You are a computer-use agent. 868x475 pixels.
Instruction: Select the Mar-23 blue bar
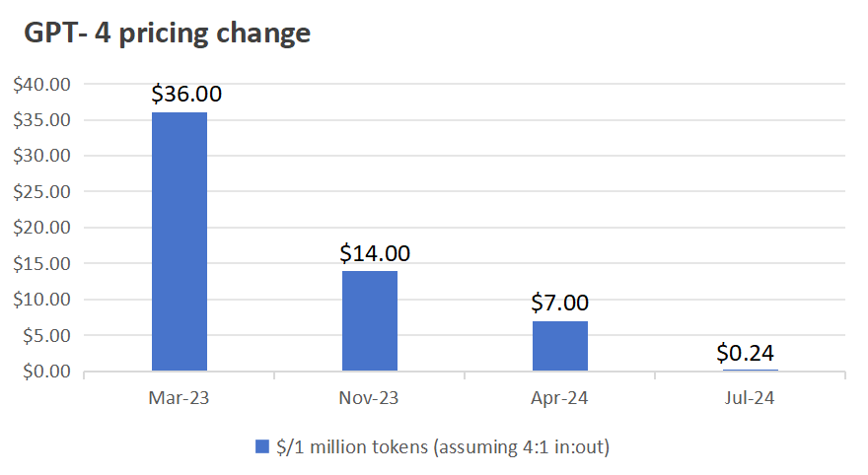(x=180, y=241)
